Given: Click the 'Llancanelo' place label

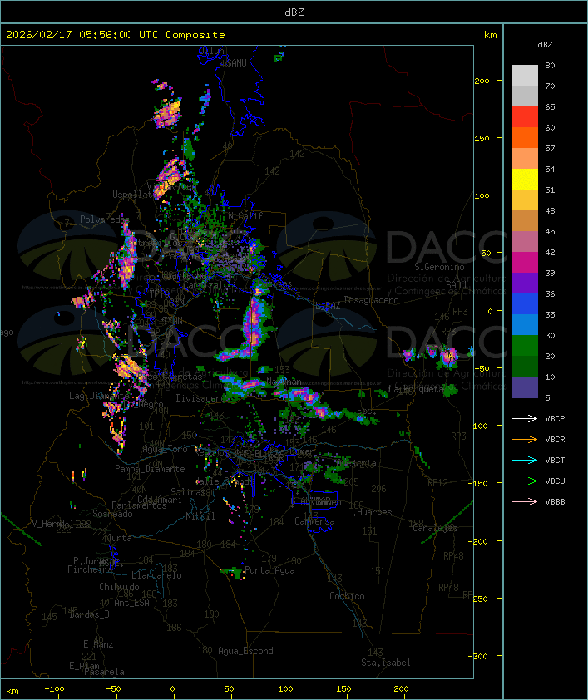Looking at the screenshot, I should point(156,575).
